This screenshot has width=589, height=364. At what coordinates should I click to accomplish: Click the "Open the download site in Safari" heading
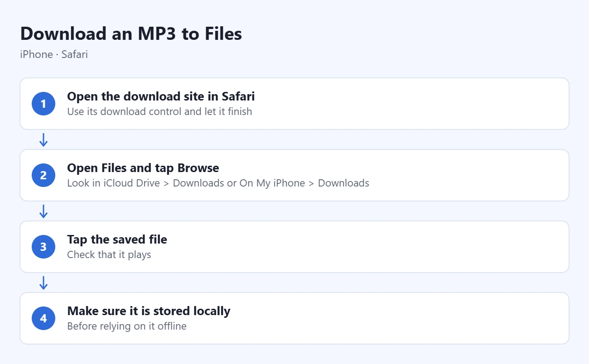161,96
